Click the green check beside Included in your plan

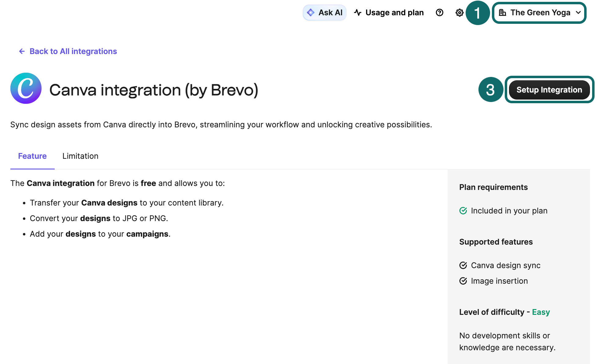point(463,210)
